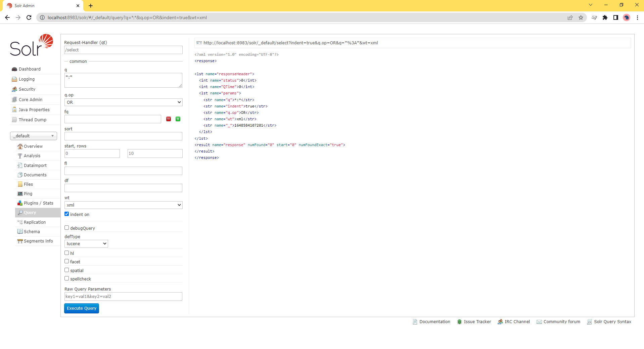Click the Schema book icon
Viewport: 644px width, 349px height.
(x=20, y=231)
